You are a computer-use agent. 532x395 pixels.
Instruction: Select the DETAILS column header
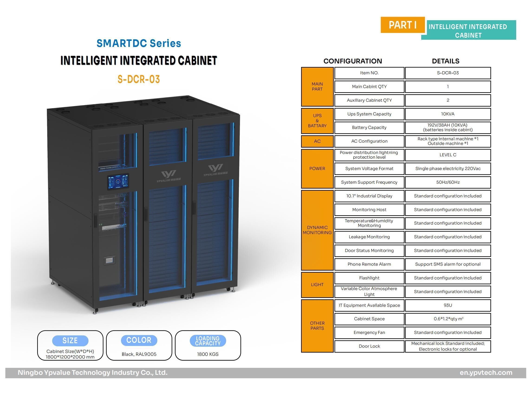pos(446,61)
